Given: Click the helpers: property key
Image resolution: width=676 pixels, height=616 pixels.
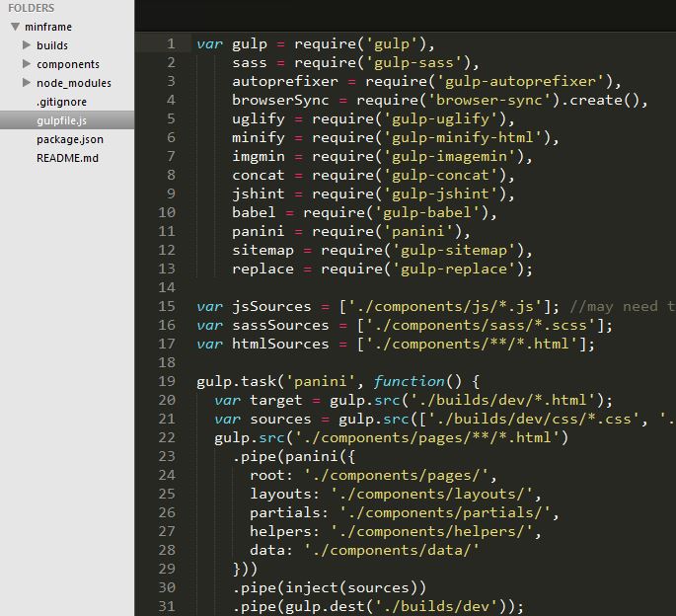Looking at the screenshot, I should (284, 531).
